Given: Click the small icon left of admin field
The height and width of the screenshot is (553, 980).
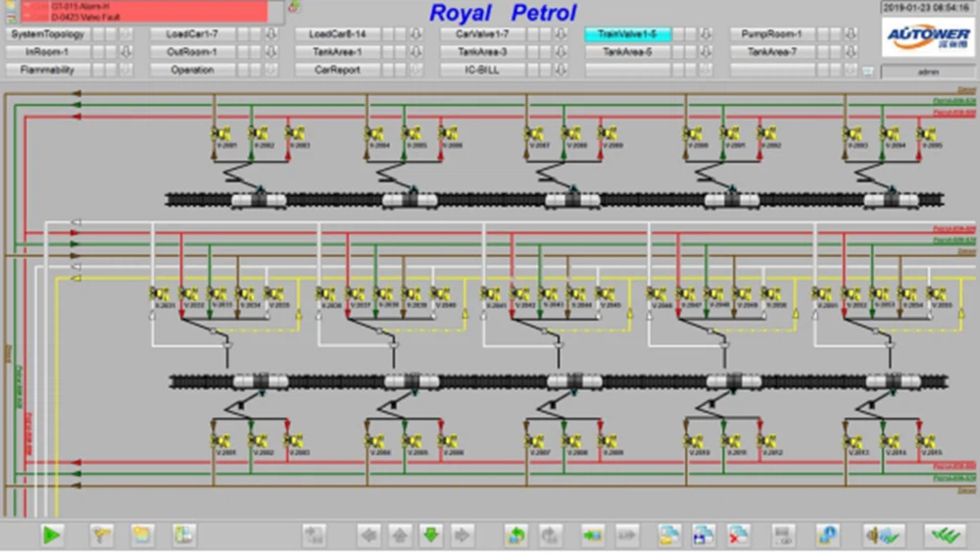Looking at the screenshot, I should pos(867,72).
